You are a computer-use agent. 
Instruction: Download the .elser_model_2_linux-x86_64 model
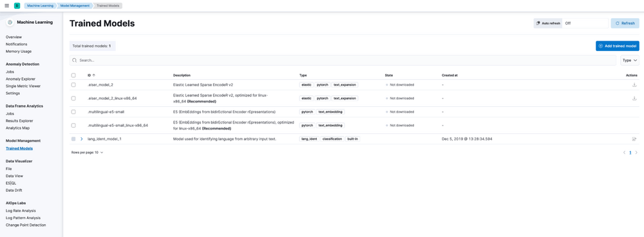tap(634, 98)
